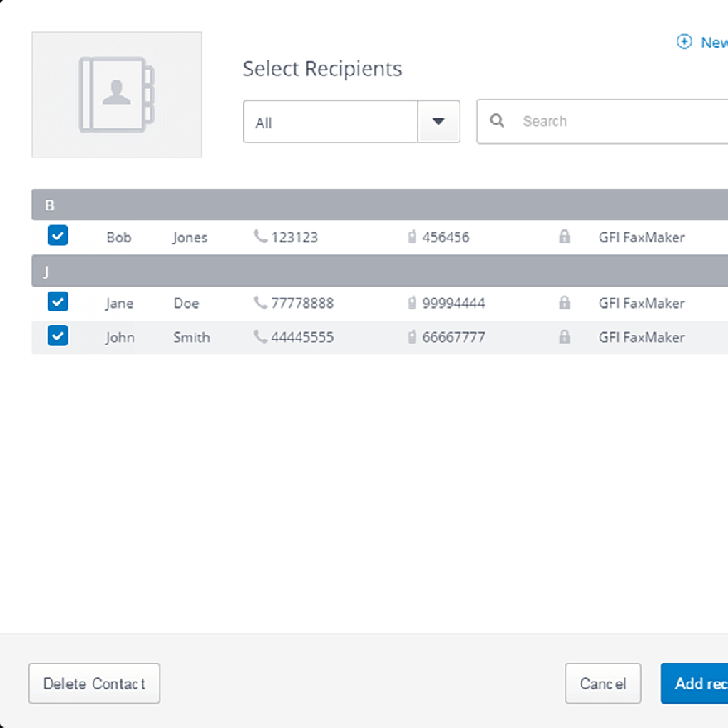
Task: Click mobile icon next to 66667777
Action: click(412, 337)
